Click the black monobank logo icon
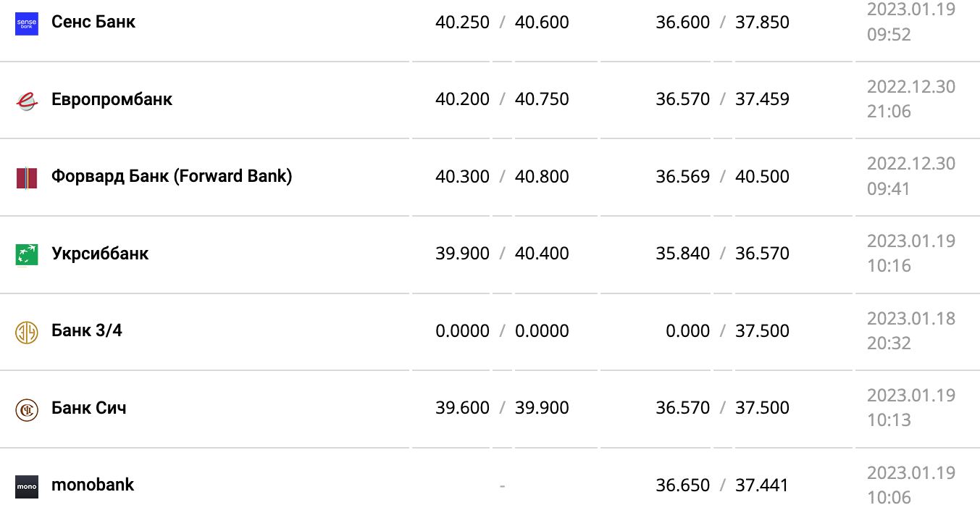980x513 pixels. (27, 486)
